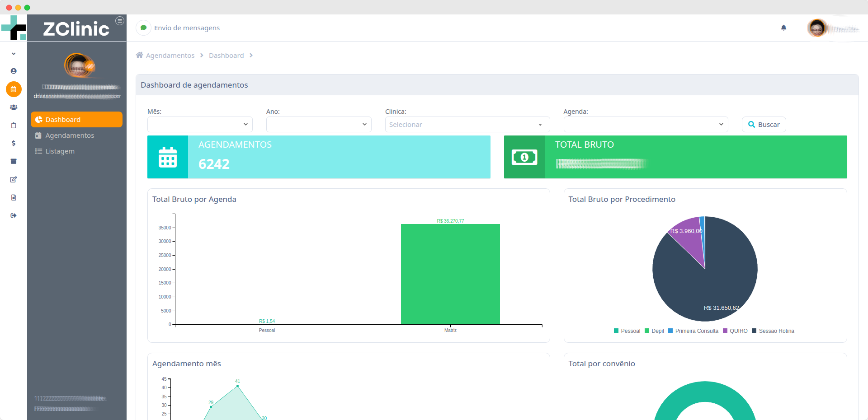Screen dimensions: 868x420
Task: Toggle the Pessoal legend swatch
Action: click(616, 331)
